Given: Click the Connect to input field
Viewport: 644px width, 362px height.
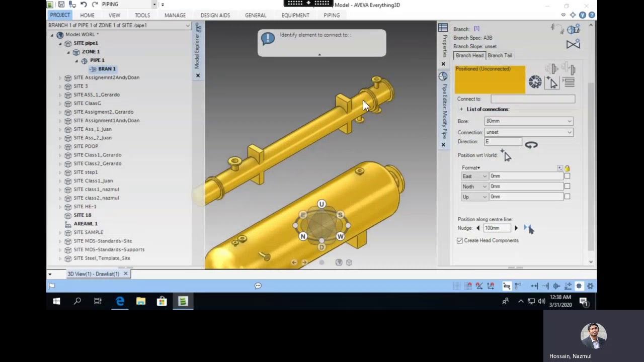Looking at the screenshot, I should [x=533, y=99].
